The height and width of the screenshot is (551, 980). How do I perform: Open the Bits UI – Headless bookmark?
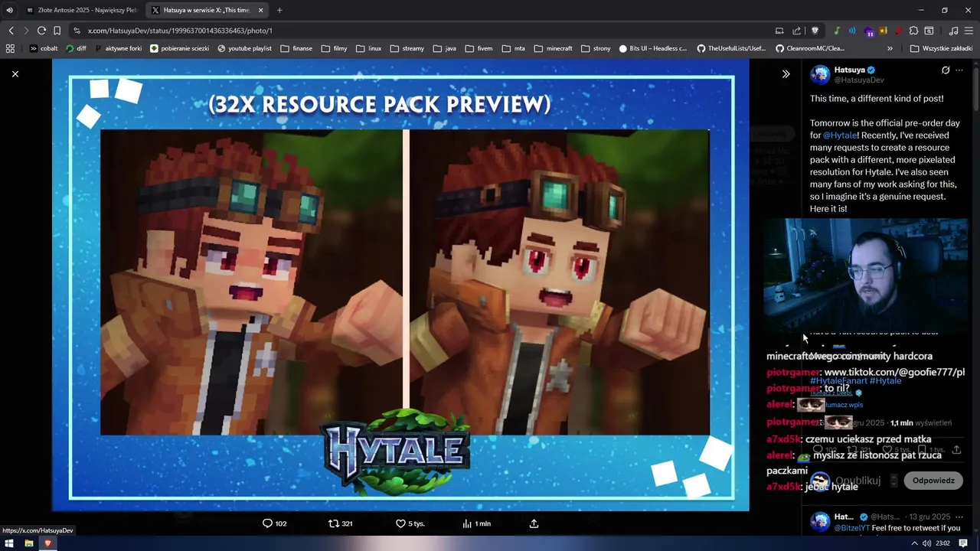coord(653,48)
